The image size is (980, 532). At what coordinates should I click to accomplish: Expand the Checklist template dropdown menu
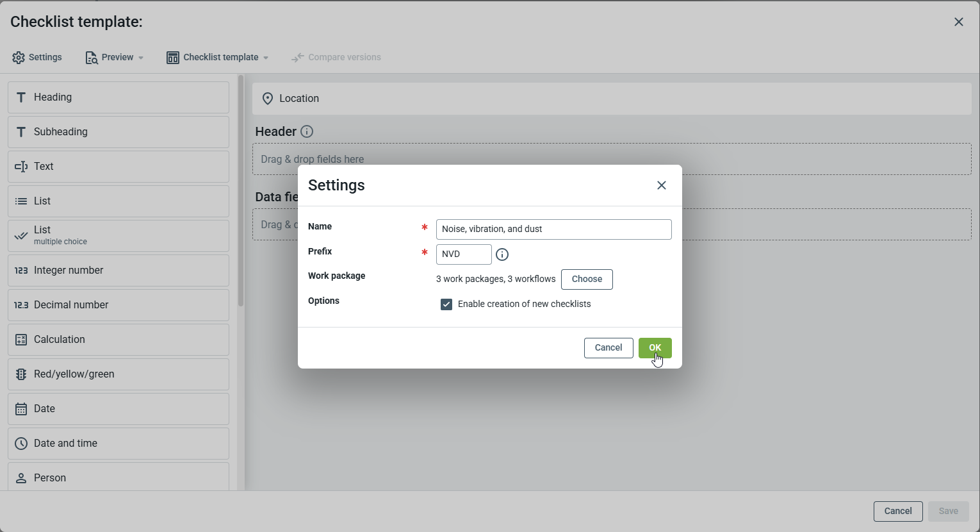(x=218, y=58)
